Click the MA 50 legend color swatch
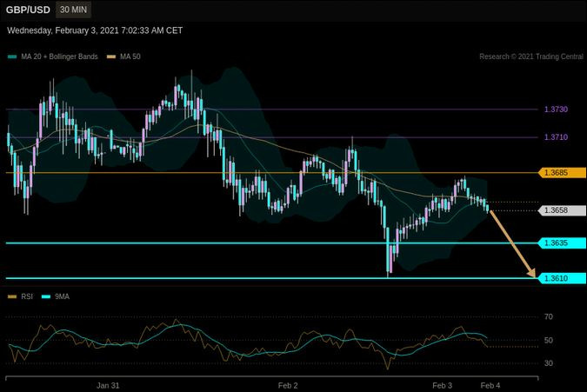The width and height of the screenshot is (587, 392). click(x=111, y=56)
